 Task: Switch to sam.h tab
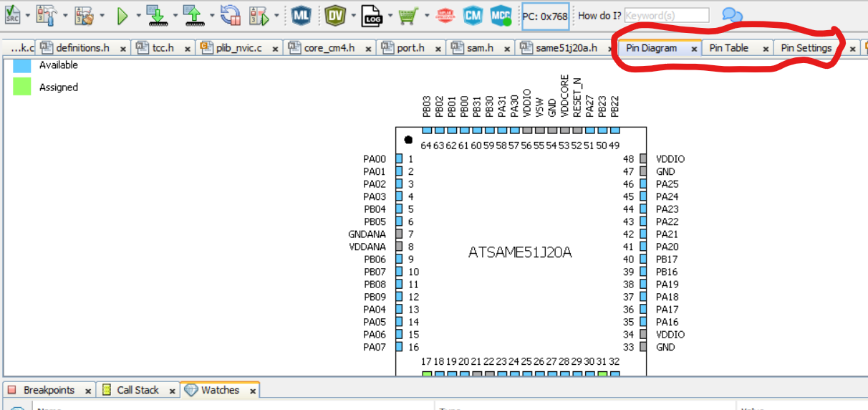coord(480,48)
